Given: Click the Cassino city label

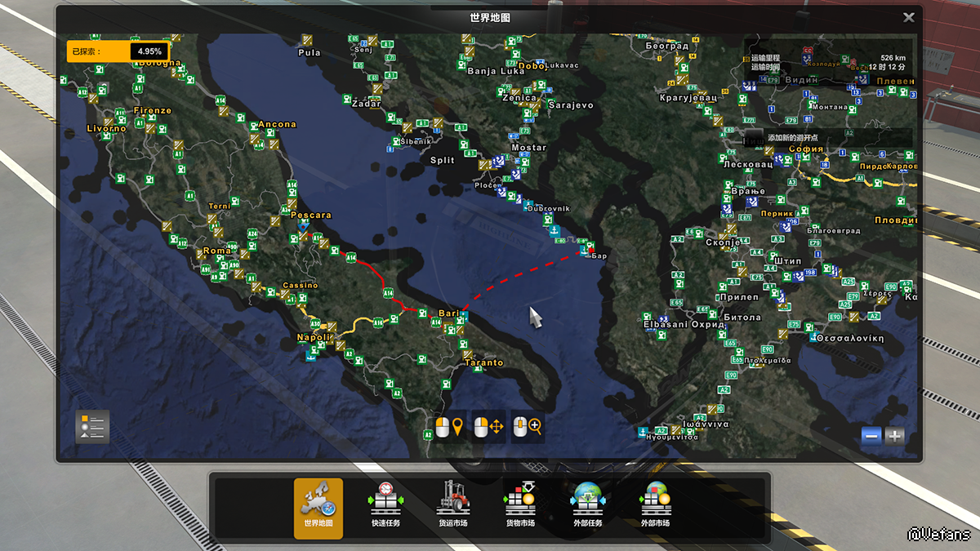Looking at the screenshot, I should pos(300,286).
